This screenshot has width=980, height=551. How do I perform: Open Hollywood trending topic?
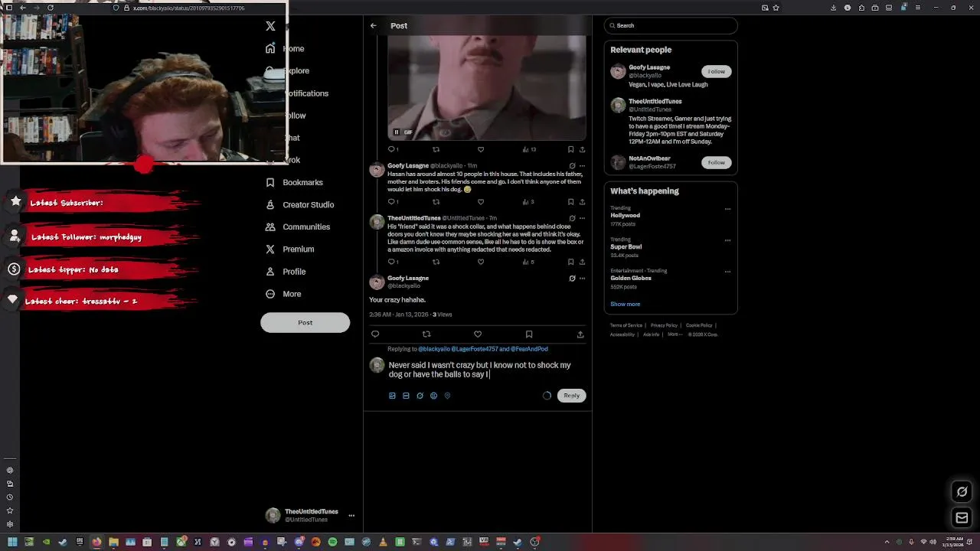pos(625,215)
